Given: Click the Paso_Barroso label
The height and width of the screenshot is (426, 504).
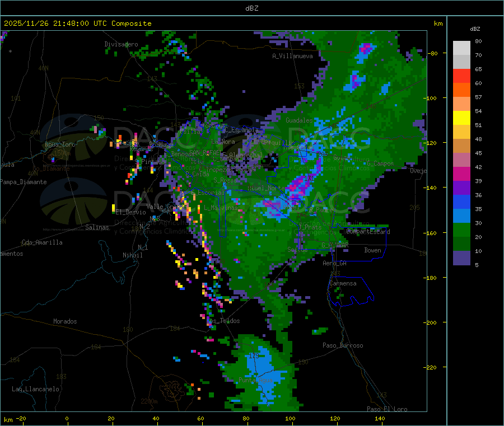Looking at the screenshot, I should click(x=343, y=345).
